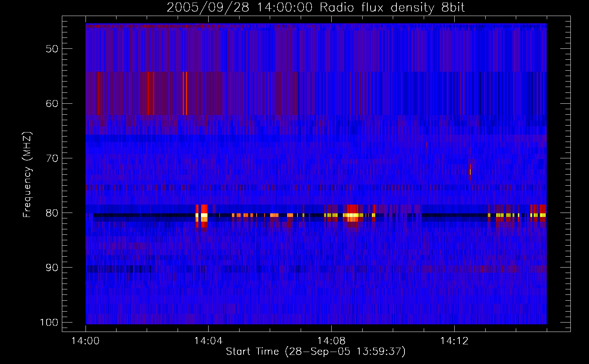Select the 14:00 time tick label
589x364 pixels.
click(86, 341)
